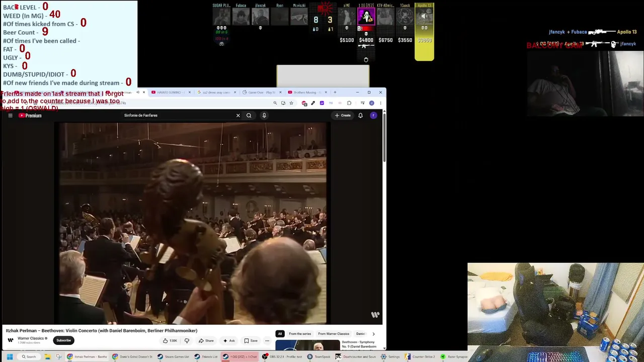This screenshot has height=362, width=644.
Task: Open the Windows Start menu
Action: pos(10,357)
